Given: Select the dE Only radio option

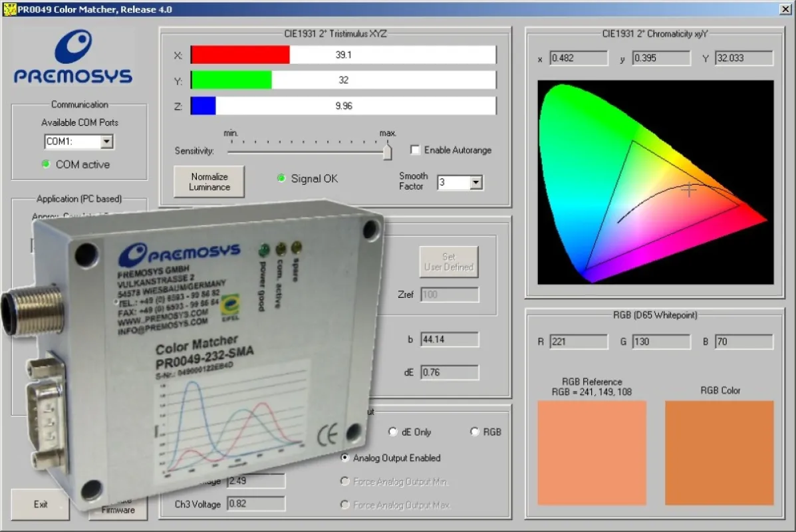Looking at the screenshot, I should tap(392, 432).
